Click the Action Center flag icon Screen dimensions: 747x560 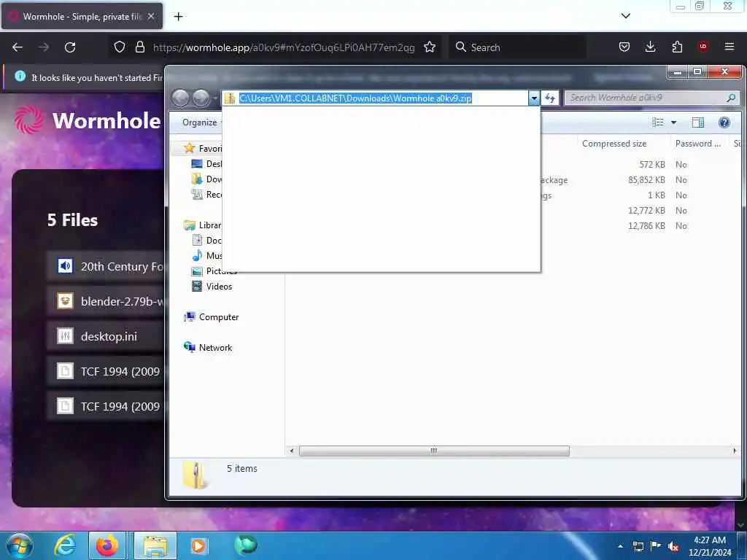point(656,546)
